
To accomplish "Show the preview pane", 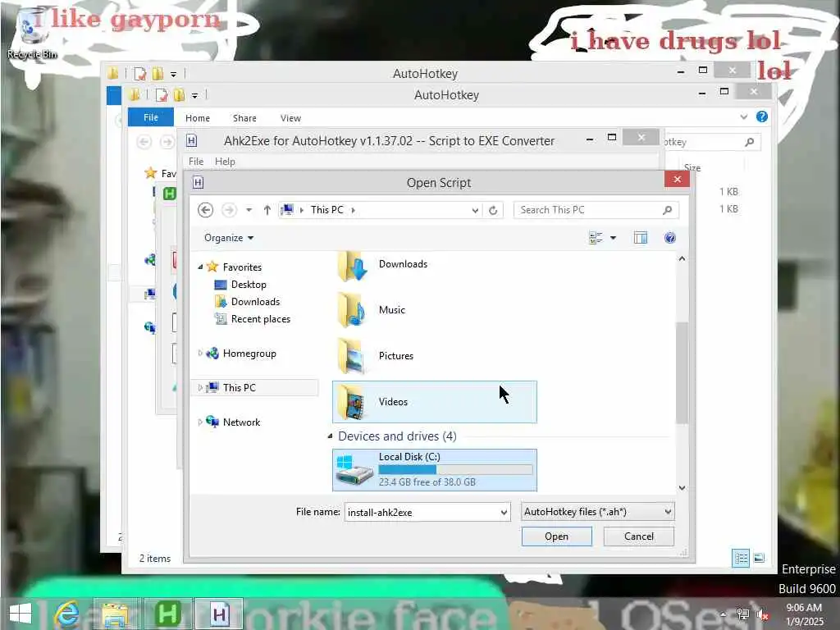I will (640, 238).
